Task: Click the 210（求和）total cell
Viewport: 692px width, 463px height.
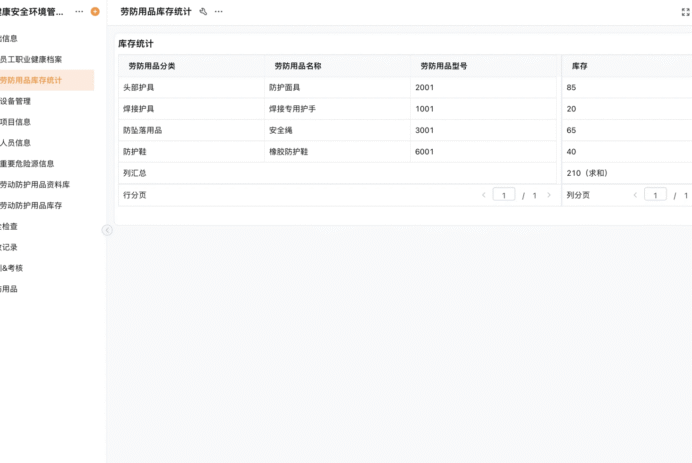Action: point(627,173)
